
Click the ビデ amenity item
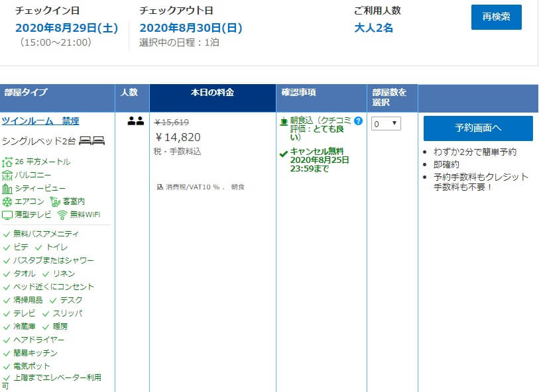[x=21, y=247]
